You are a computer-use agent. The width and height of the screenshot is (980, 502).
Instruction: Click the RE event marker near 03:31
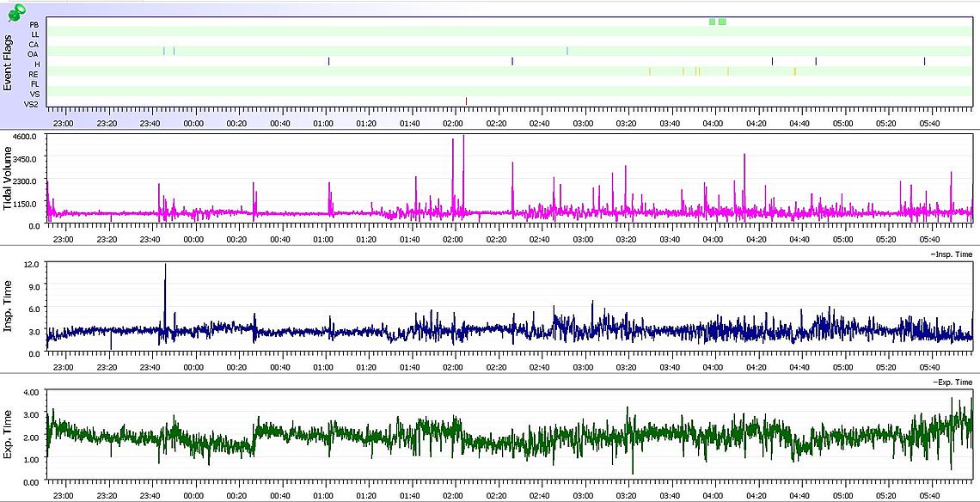650,71
